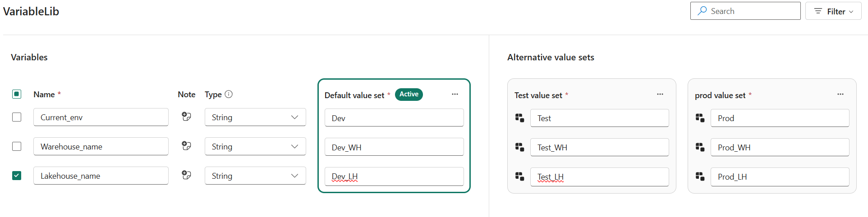Click override icon beside Prod_WH value
This screenshot has height=217, width=868.
click(700, 147)
